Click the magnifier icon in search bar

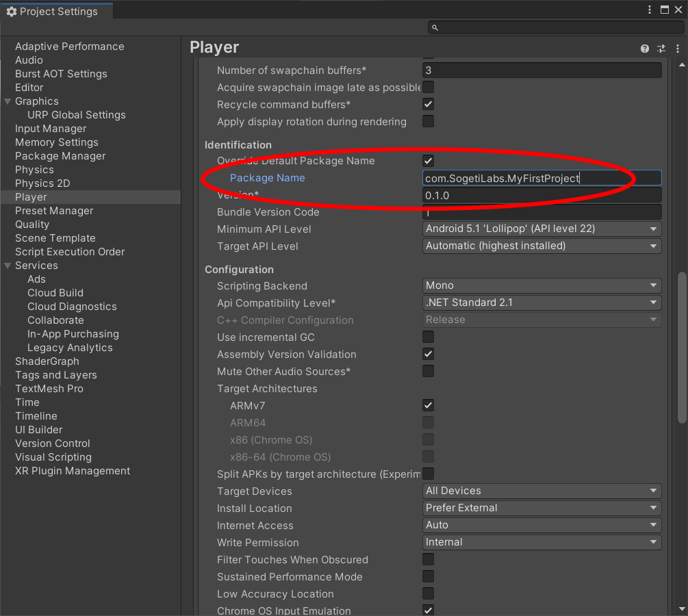[435, 27]
